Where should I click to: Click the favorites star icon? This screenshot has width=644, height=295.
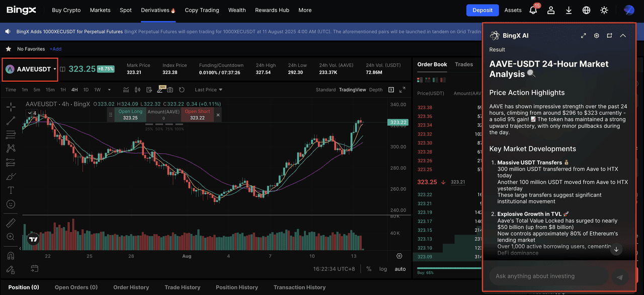pyautogui.click(x=8, y=49)
